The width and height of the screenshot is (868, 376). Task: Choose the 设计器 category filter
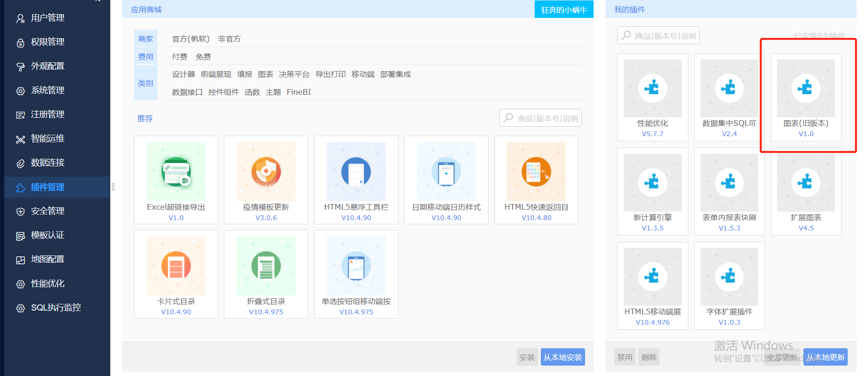pos(183,74)
